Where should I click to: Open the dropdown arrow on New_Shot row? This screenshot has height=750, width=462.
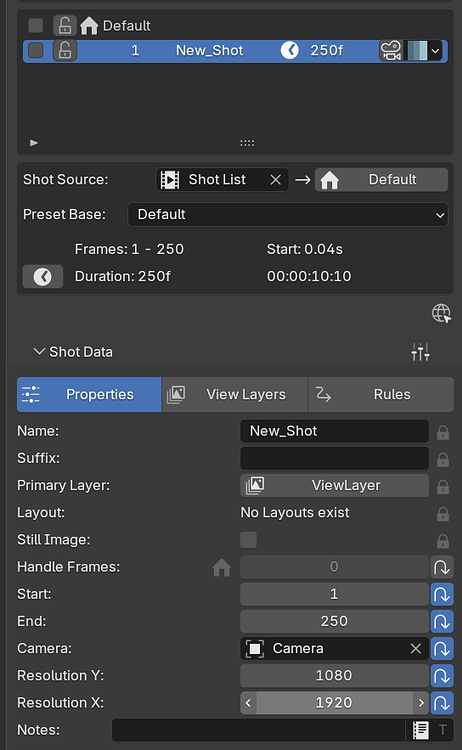click(x=435, y=50)
